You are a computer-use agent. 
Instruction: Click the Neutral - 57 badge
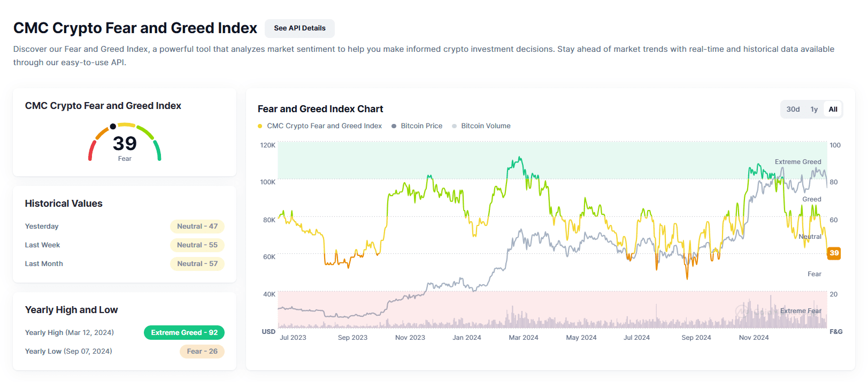197,264
